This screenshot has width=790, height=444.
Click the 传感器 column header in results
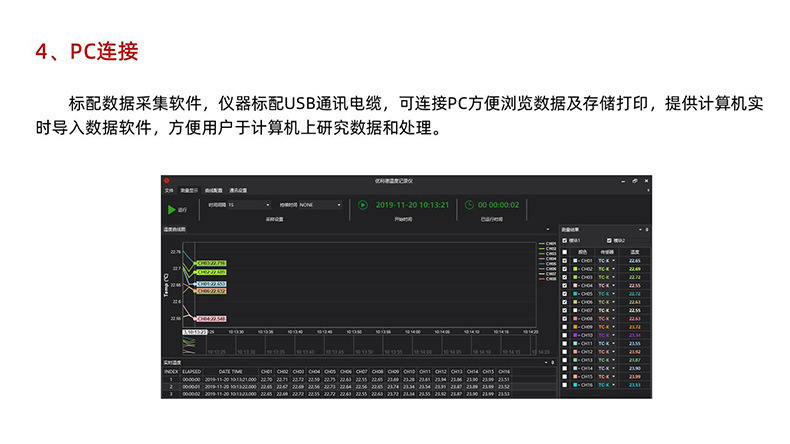click(607, 252)
